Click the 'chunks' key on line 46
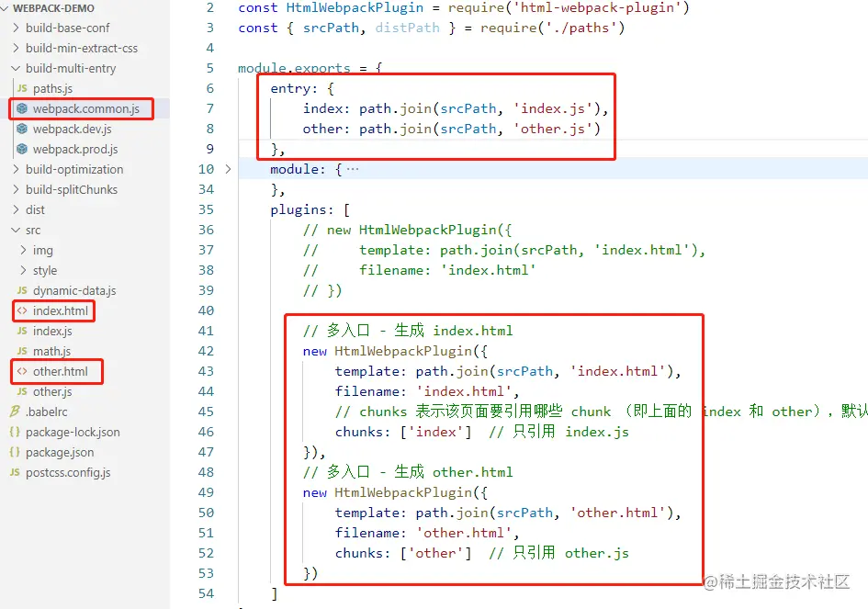The height and width of the screenshot is (609, 868). pyautogui.click(x=358, y=432)
